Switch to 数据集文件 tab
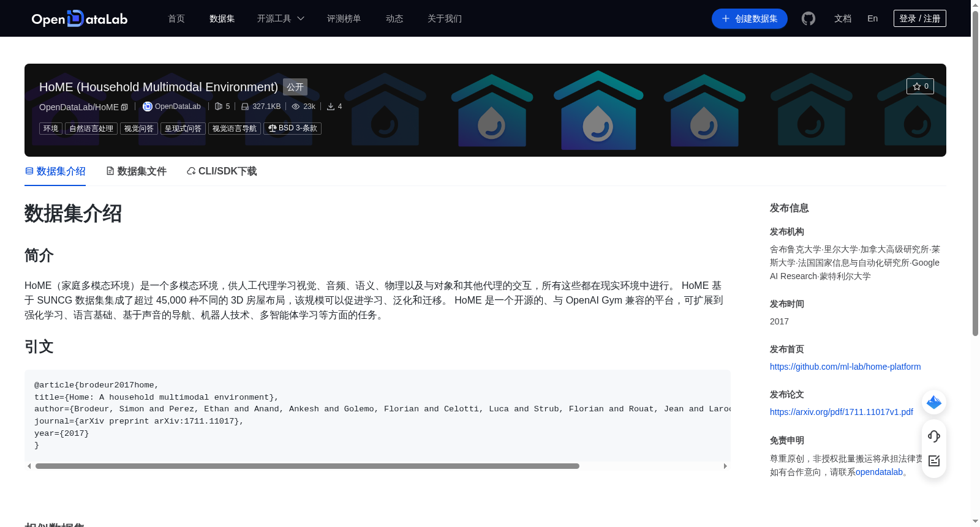Screen dimensions: 980x527 pyautogui.click(x=136, y=171)
